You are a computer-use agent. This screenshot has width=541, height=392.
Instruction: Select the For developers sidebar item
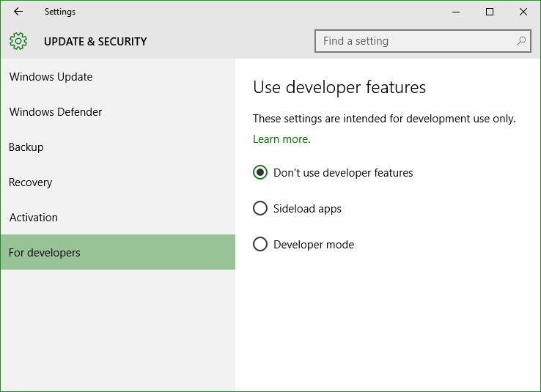click(118, 252)
